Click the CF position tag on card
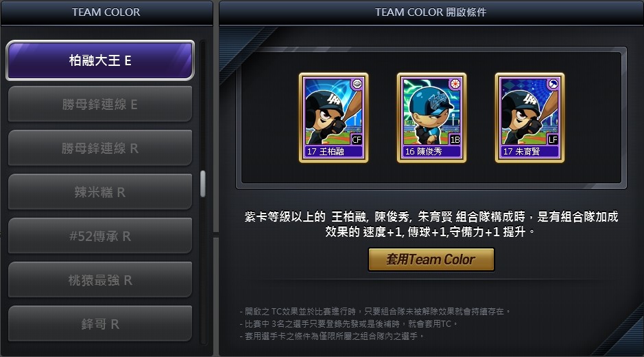This screenshot has width=644, height=357. click(357, 139)
